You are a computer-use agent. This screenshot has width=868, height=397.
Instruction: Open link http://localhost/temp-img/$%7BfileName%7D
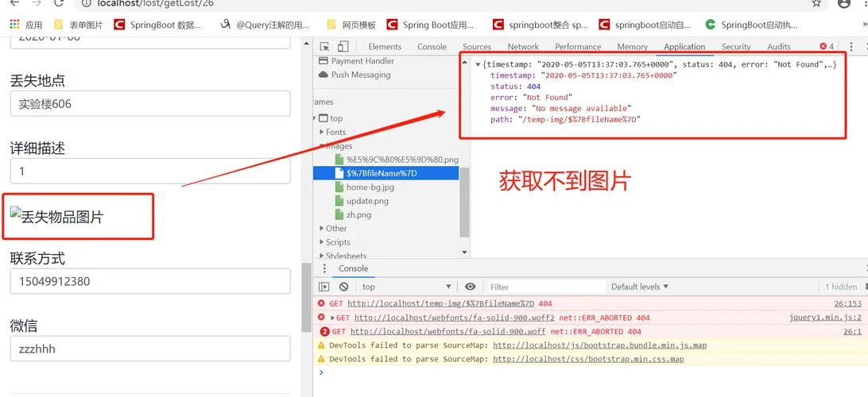pos(441,303)
